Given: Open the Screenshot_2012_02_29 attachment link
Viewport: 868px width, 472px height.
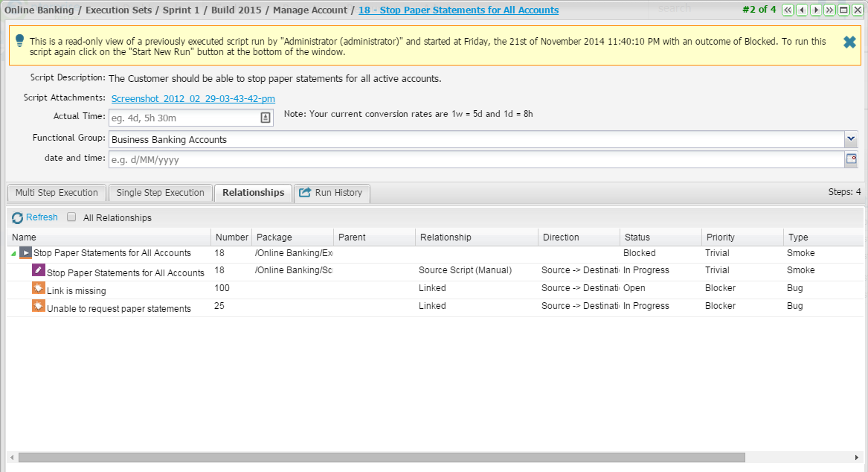Looking at the screenshot, I should pos(193,99).
